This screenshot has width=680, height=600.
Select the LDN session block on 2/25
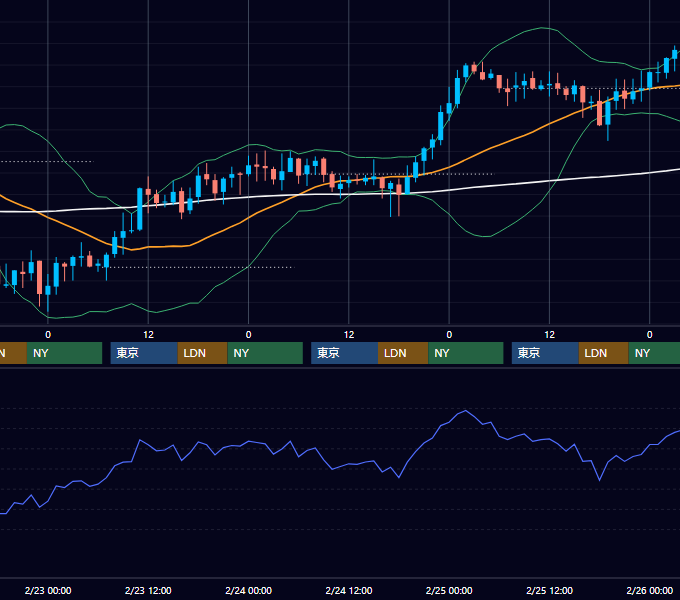tap(604, 353)
